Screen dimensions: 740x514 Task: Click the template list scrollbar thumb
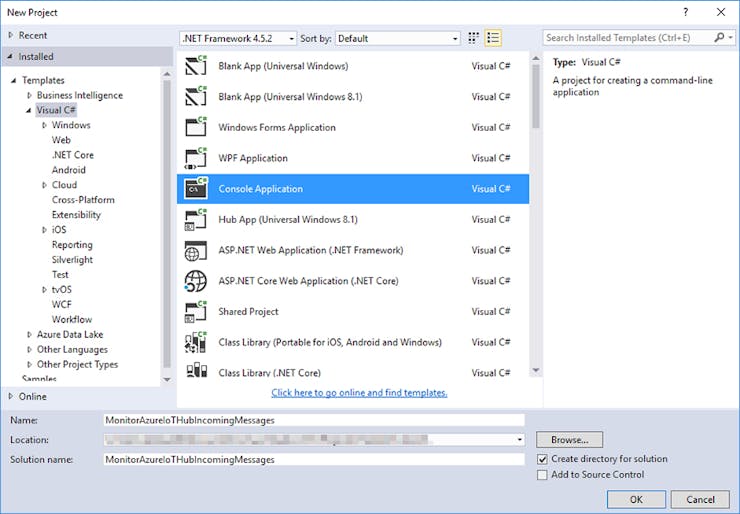pyautogui.click(x=536, y=96)
